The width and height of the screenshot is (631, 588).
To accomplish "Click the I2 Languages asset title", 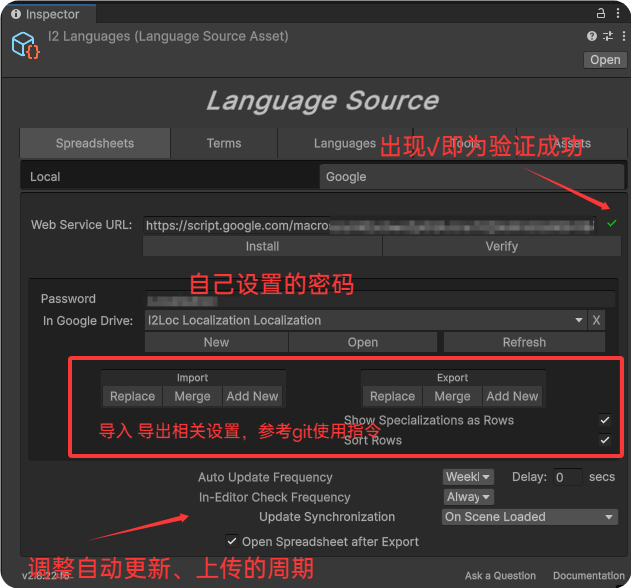I will pos(168,36).
